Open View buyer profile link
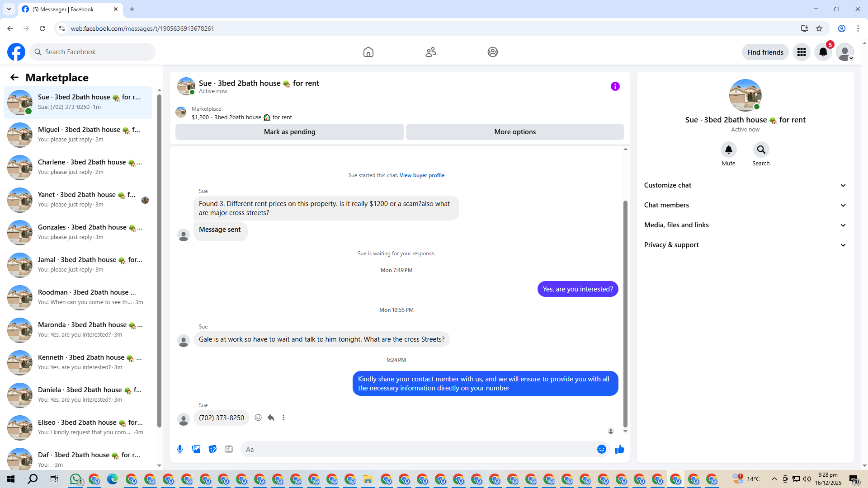Viewport: 868px width, 488px height. 422,175
